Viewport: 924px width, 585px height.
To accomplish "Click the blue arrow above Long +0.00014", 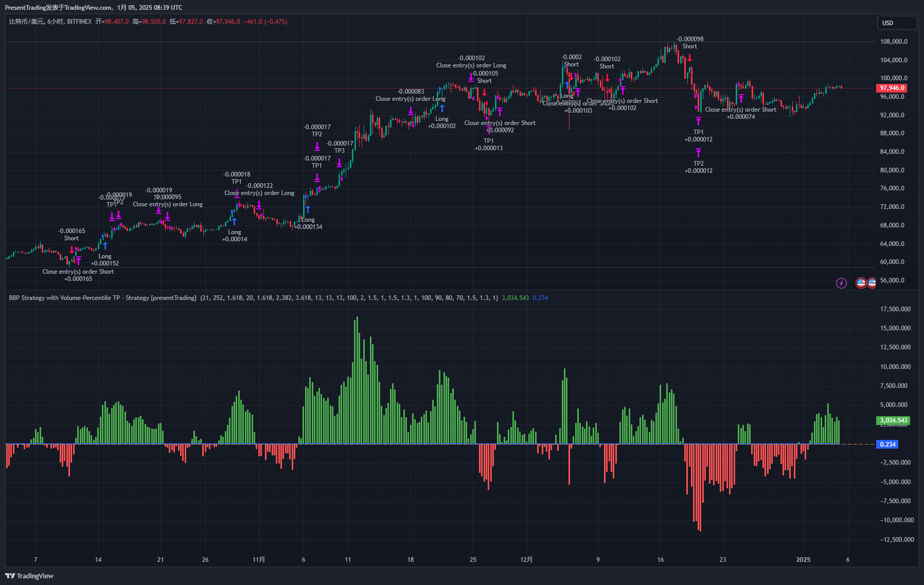I will pos(235,221).
